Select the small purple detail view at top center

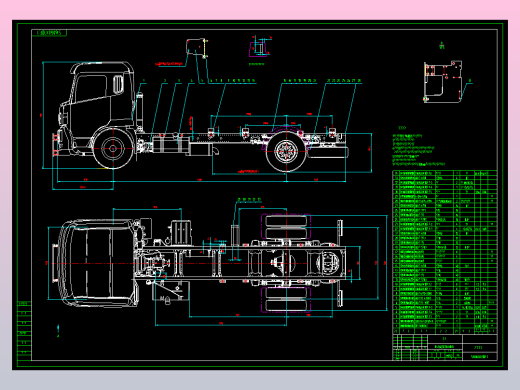(x=259, y=49)
